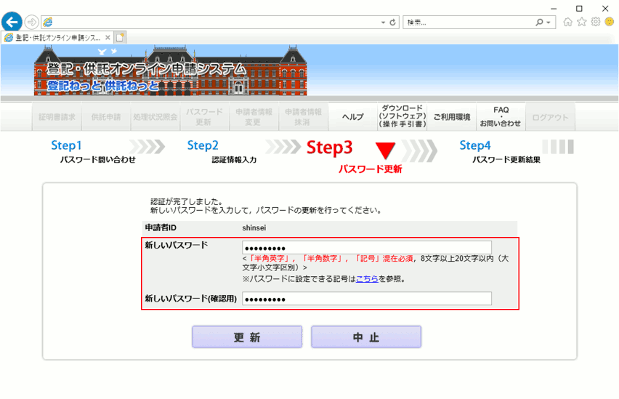Open favorites with the star icon
The height and width of the screenshot is (399, 619).
581,22
